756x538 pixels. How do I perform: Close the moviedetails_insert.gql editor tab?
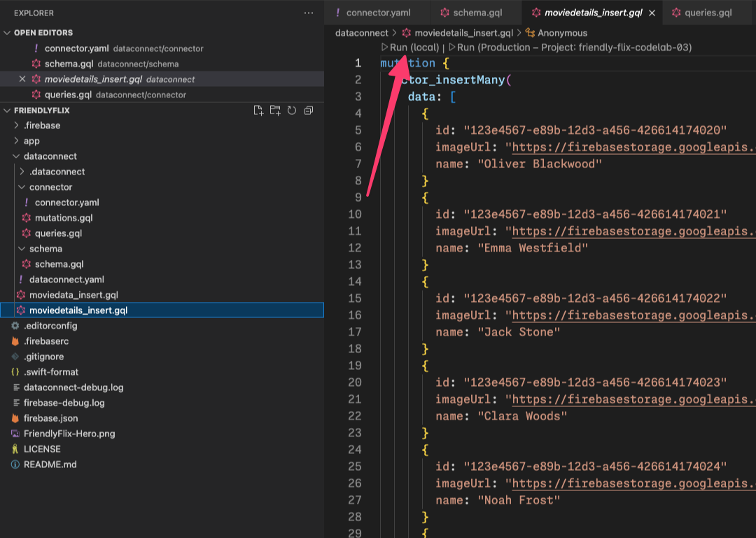pos(652,13)
